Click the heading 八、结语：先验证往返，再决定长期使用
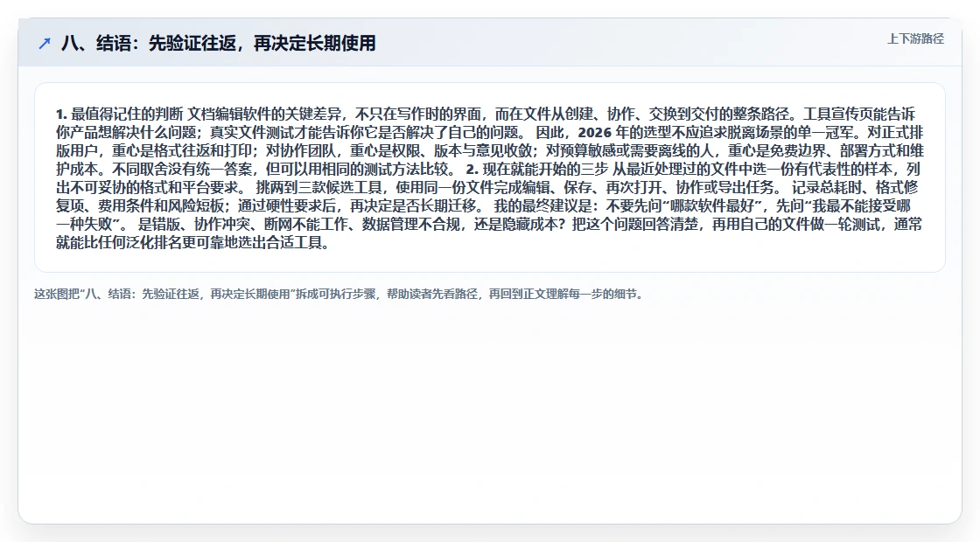Image resolution: width=980 pixels, height=542 pixels. pos(218,43)
